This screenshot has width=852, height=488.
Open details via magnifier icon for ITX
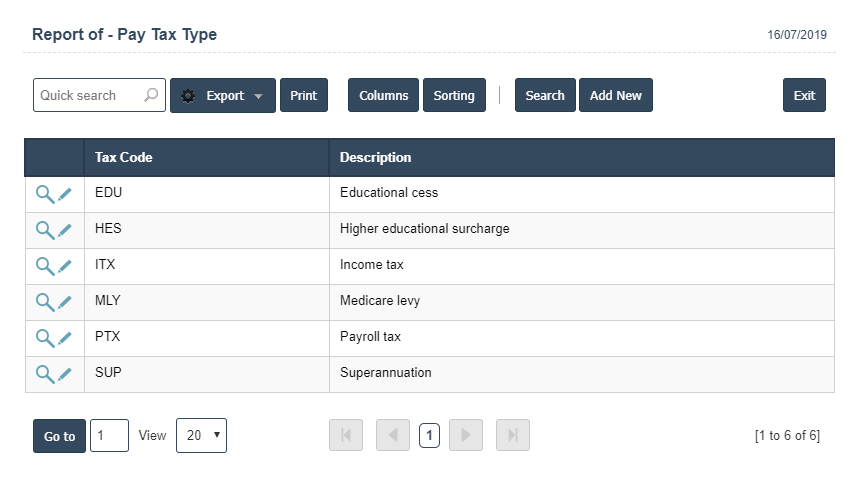44,266
